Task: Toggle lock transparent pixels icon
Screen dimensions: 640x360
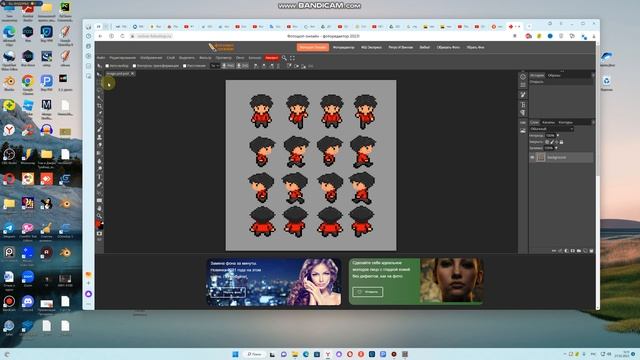Action: pos(547,142)
